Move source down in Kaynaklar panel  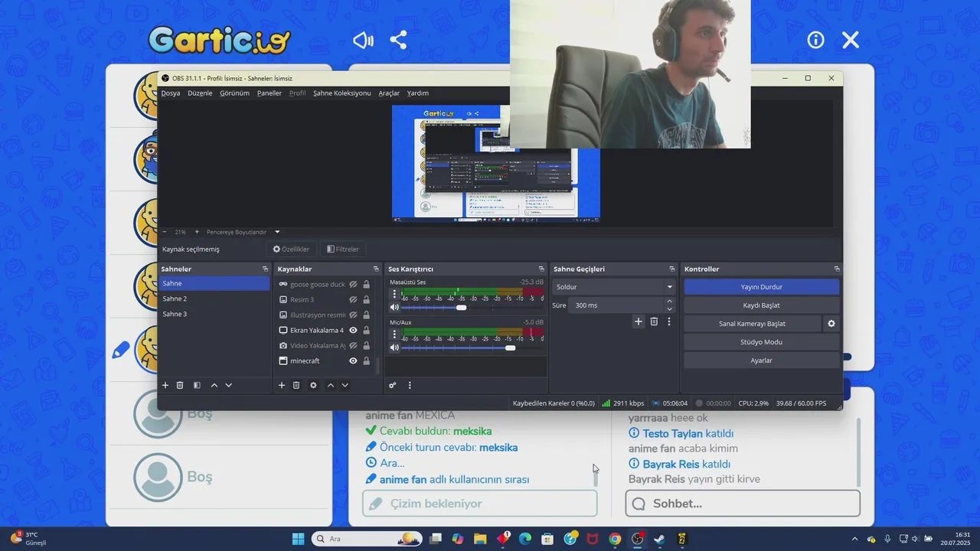click(345, 385)
